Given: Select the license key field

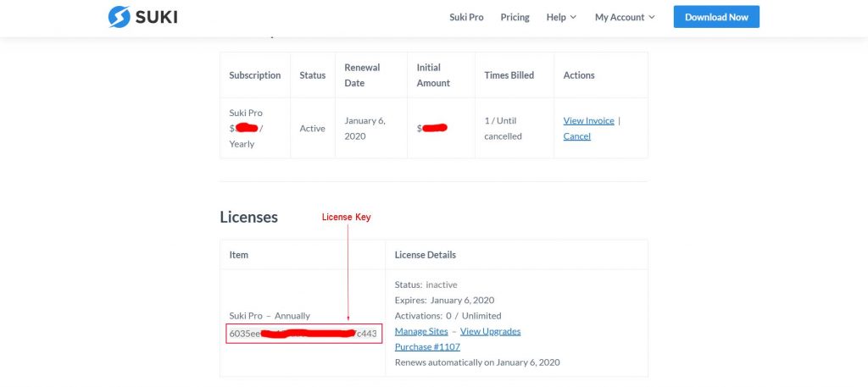Looking at the screenshot, I should pos(304,334).
